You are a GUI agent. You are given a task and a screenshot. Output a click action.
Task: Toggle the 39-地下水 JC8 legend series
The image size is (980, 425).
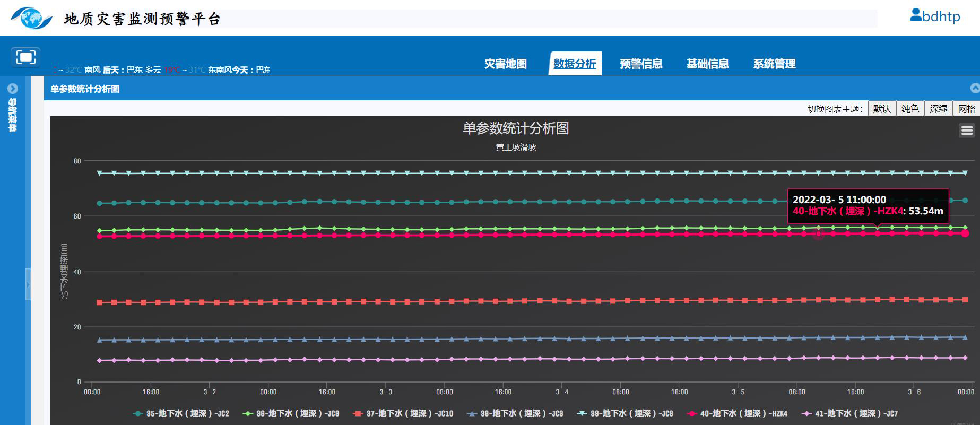625,413
